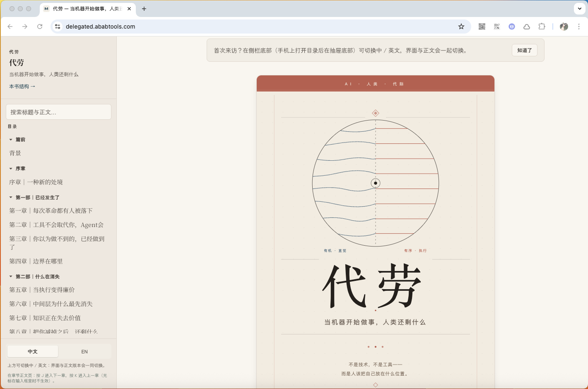The width and height of the screenshot is (588, 389).
Task: Select the 代劳 browser tab
Action: click(88, 9)
